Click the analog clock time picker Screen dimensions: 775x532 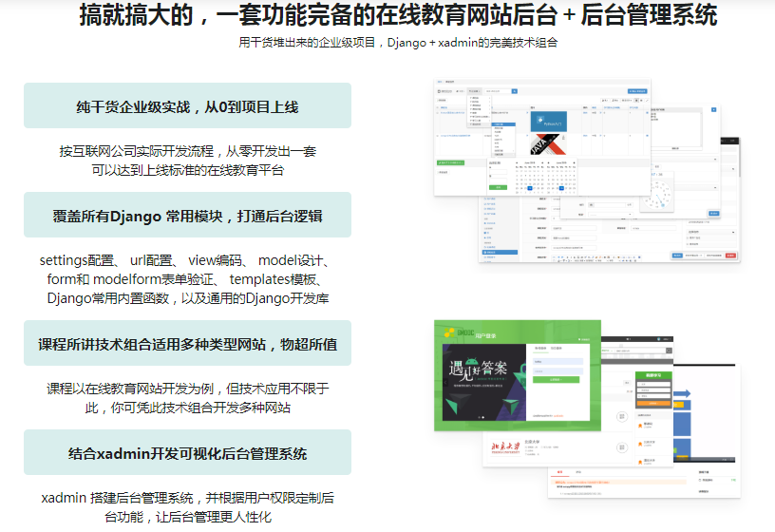[659, 193]
